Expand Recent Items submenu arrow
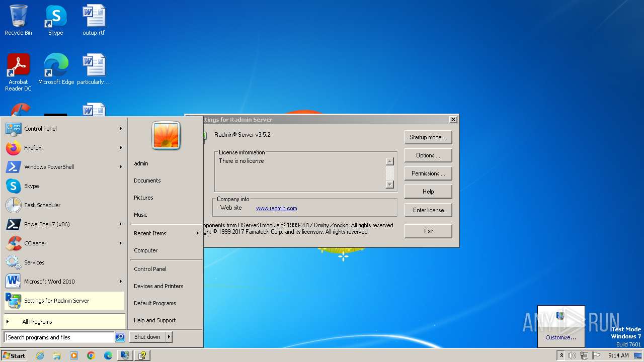 pyautogui.click(x=197, y=233)
